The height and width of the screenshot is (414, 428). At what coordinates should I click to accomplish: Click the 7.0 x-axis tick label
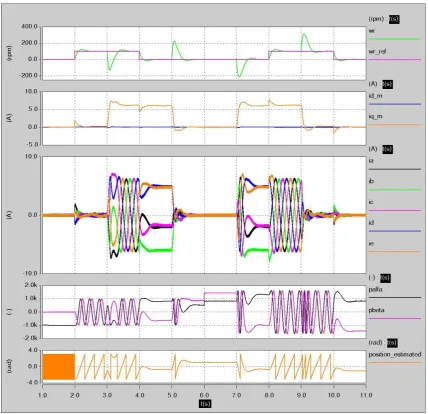237,395
